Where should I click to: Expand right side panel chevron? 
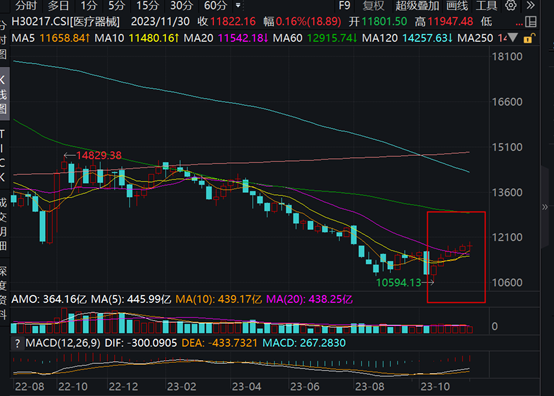coord(545,207)
